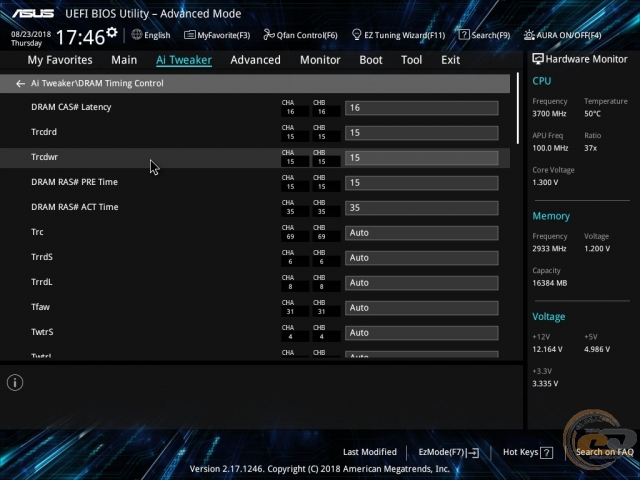Click +12V reading 12.164 V
The width and height of the screenshot is (640, 480).
[x=547, y=349]
